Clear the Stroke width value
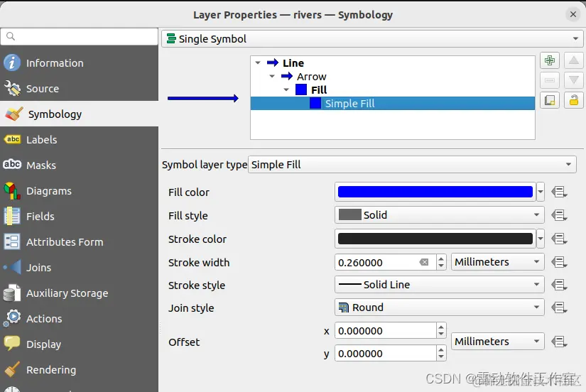This screenshot has height=392, width=586. (424, 262)
